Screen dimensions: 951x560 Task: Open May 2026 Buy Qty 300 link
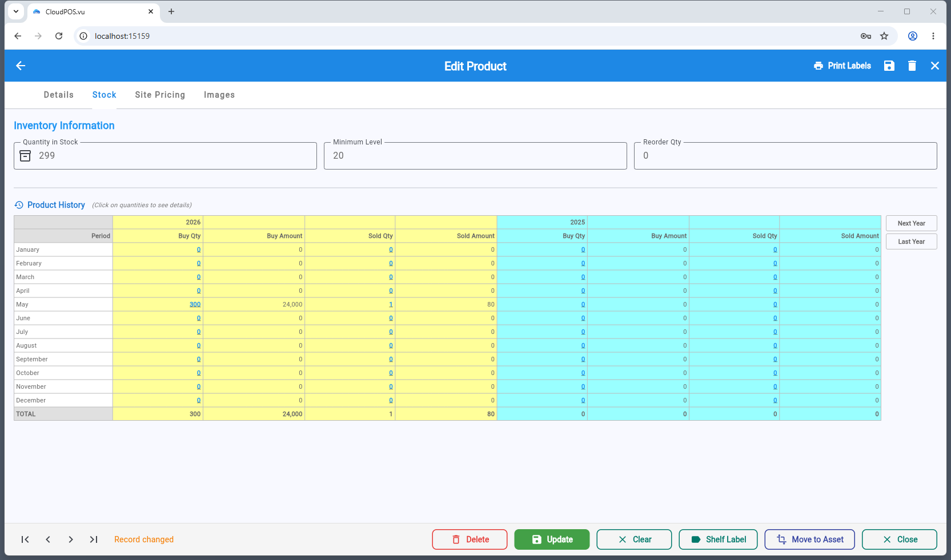tap(195, 304)
